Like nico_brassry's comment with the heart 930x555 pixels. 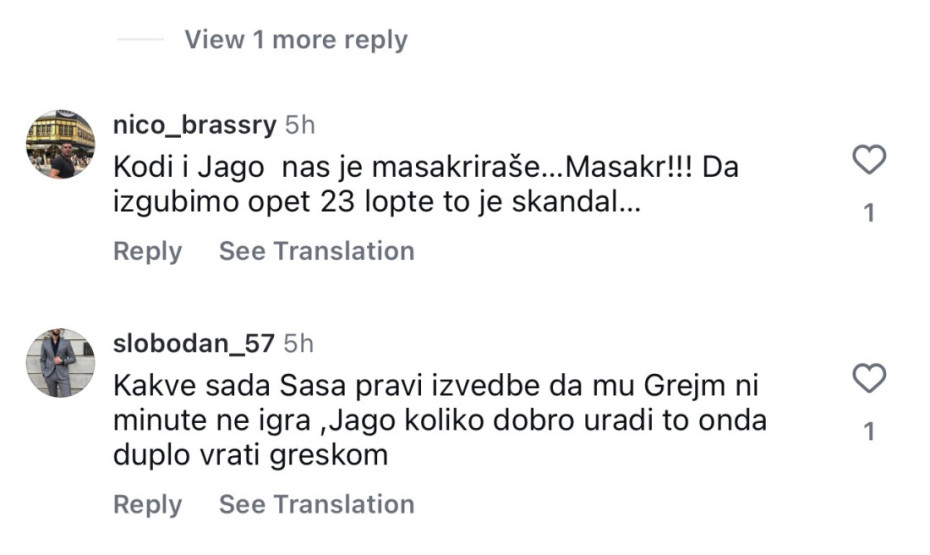click(869, 160)
